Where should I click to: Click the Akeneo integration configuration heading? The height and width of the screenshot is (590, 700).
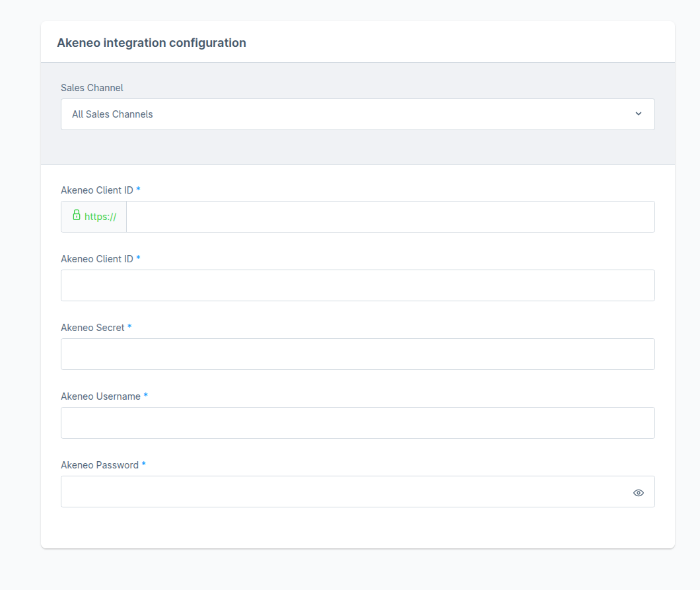coord(152,42)
